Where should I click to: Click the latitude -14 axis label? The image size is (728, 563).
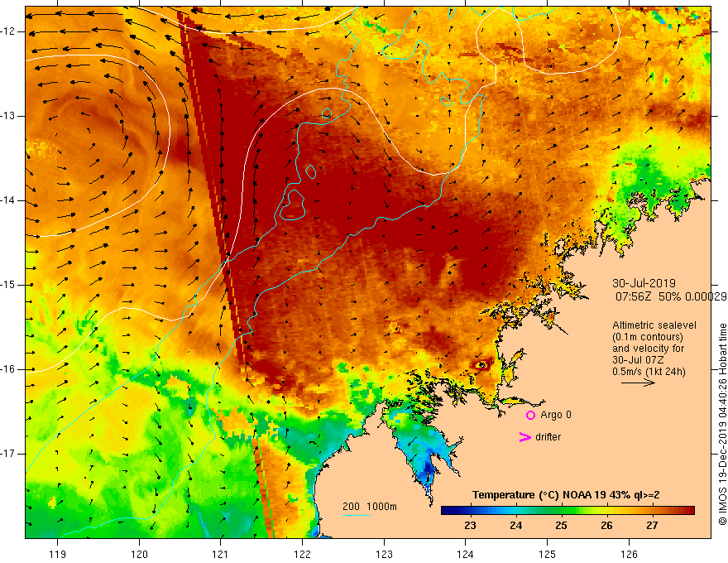8,200
